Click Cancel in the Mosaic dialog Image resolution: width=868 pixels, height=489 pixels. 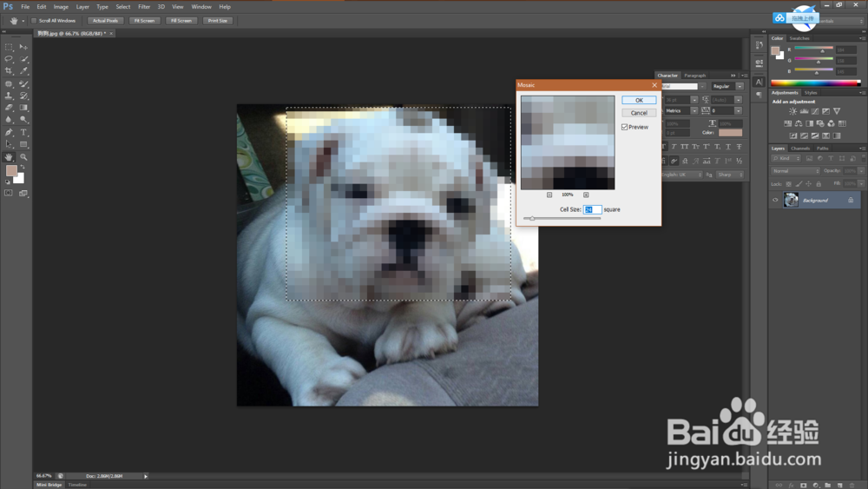[639, 113]
